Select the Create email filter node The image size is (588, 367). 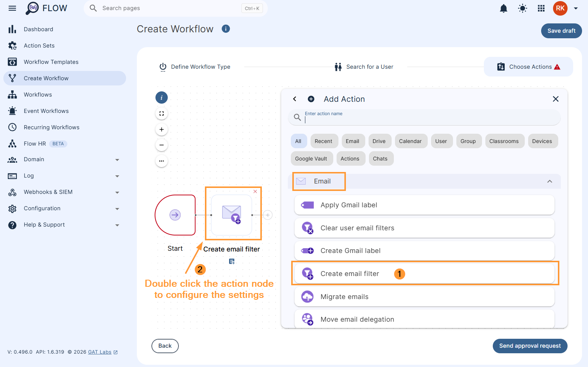(232, 215)
